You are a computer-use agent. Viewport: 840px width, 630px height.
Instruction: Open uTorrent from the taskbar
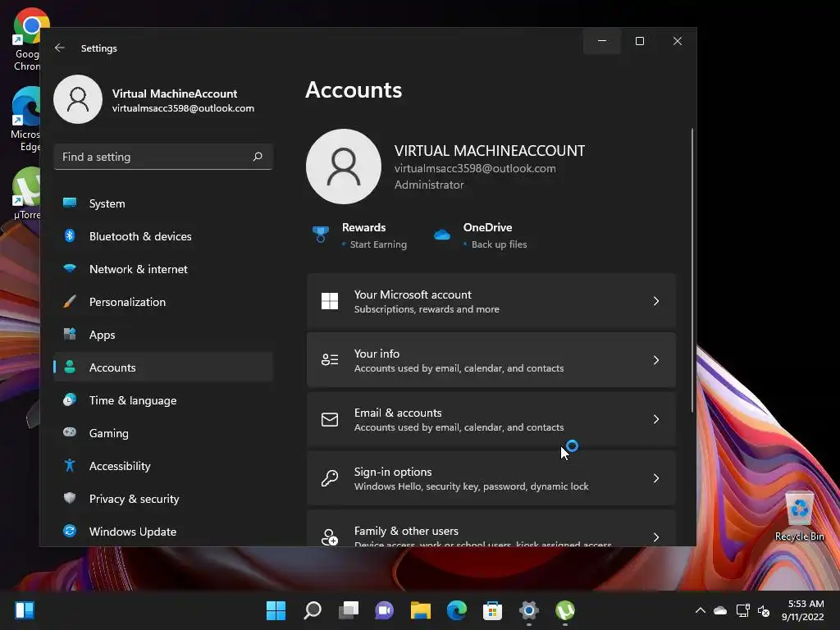click(564, 610)
